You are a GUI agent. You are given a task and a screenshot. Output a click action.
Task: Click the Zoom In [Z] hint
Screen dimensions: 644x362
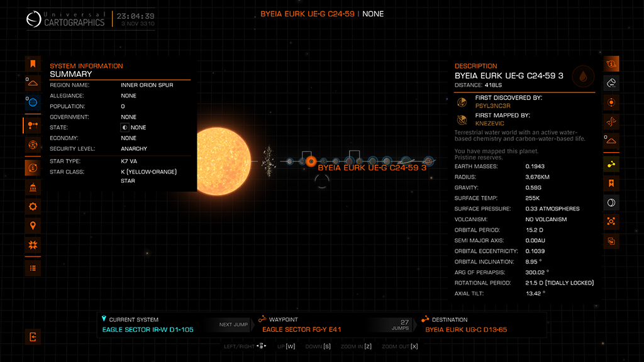point(356,346)
